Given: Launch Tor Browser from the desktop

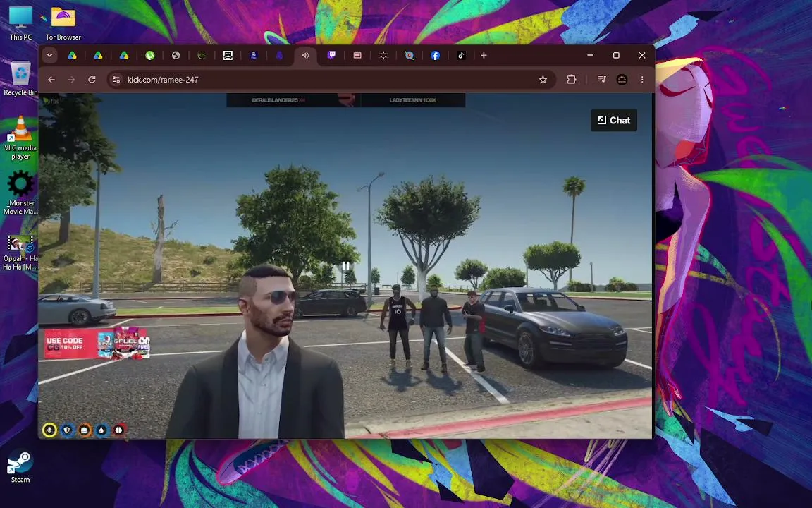Looking at the screenshot, I should (63, 23).
